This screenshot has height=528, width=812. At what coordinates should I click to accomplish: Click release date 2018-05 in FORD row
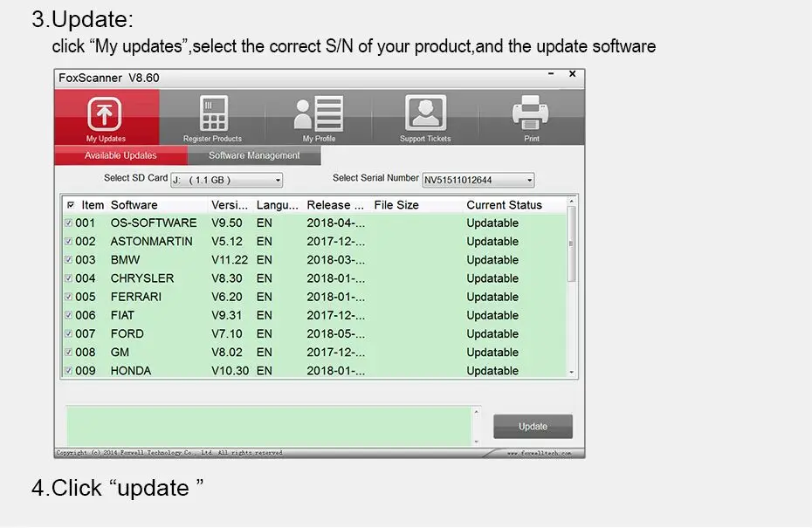[335, 334]
